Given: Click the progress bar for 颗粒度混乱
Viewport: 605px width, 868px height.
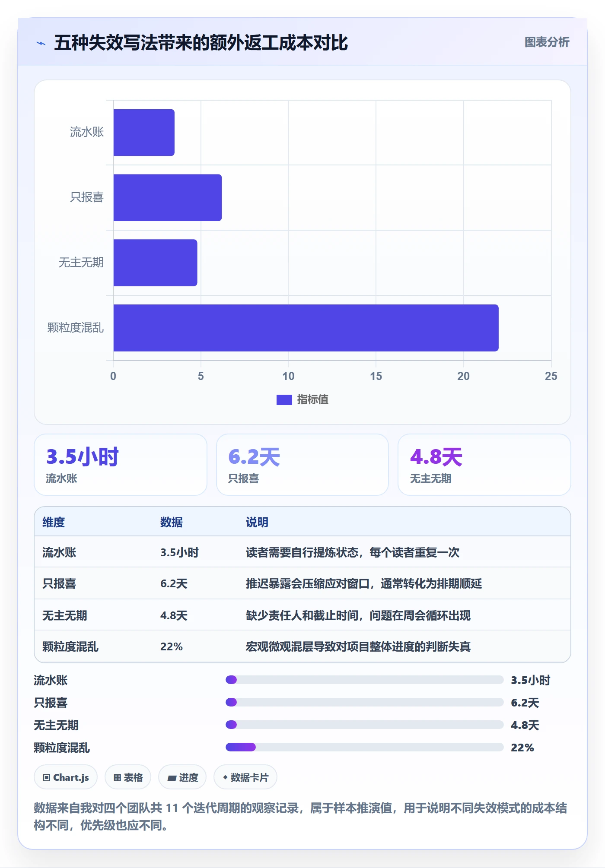Looking at the screenshot, I should coord(364,747).
